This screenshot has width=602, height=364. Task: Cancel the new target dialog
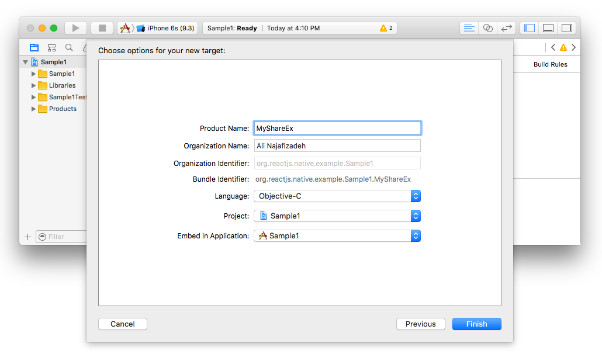[123, 324]
